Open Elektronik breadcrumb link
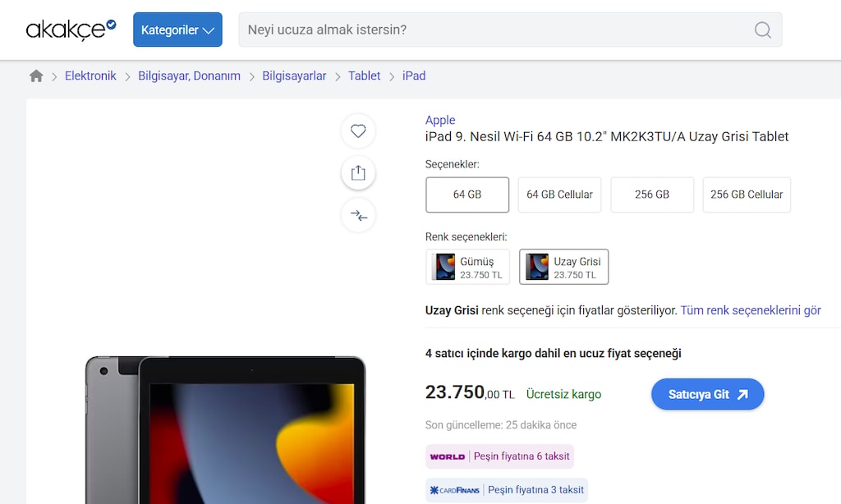 [x=90, y=76]
